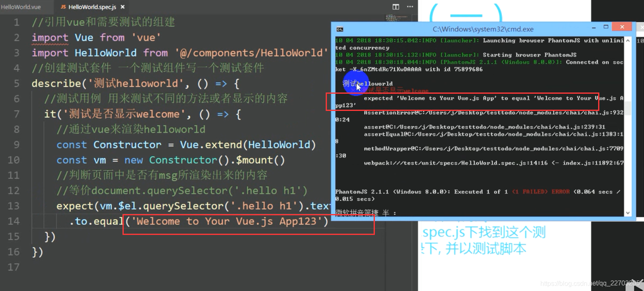Click the webpack HelloWorld.spec.js stack trace line
The height and width of the screenshot is (291, 644).
493,163
